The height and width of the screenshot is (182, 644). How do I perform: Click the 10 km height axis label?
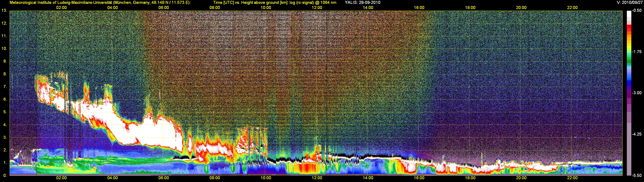coord(4,48)
